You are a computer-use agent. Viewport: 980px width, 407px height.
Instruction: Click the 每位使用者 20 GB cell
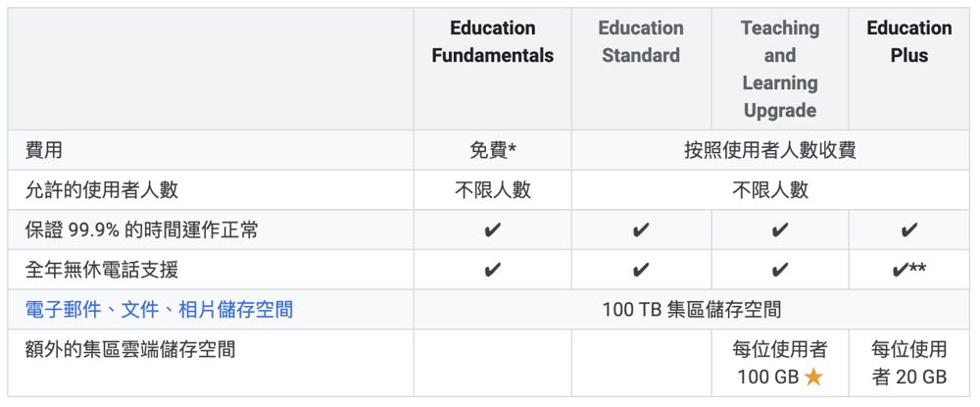point(908,363)
